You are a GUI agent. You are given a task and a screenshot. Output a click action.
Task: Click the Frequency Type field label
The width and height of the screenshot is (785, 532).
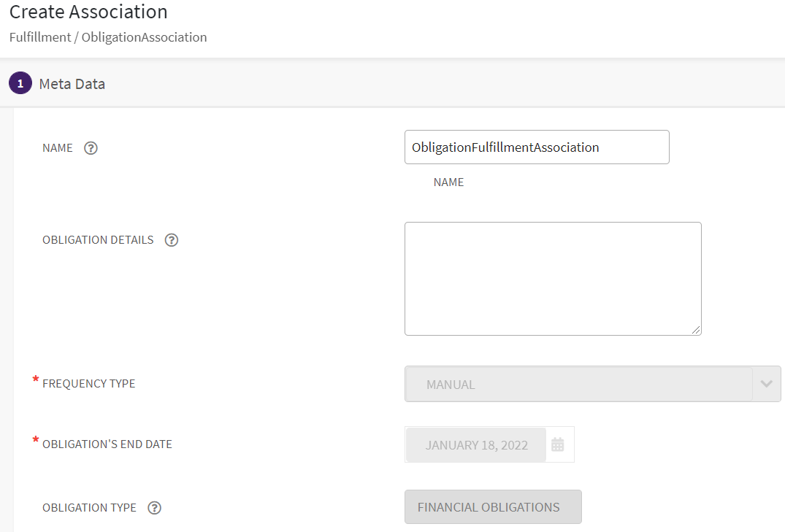pyautogui.click(x=88, y=384)
